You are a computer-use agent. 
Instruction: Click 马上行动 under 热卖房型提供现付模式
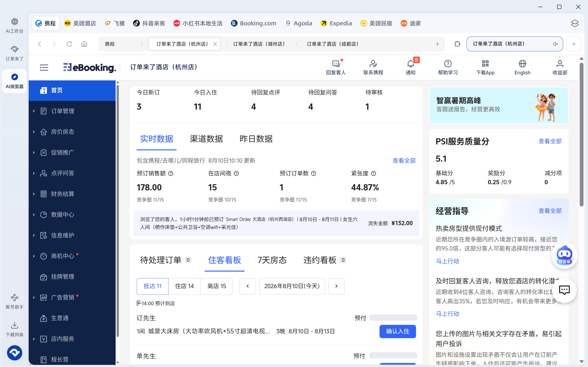(447, 261)
